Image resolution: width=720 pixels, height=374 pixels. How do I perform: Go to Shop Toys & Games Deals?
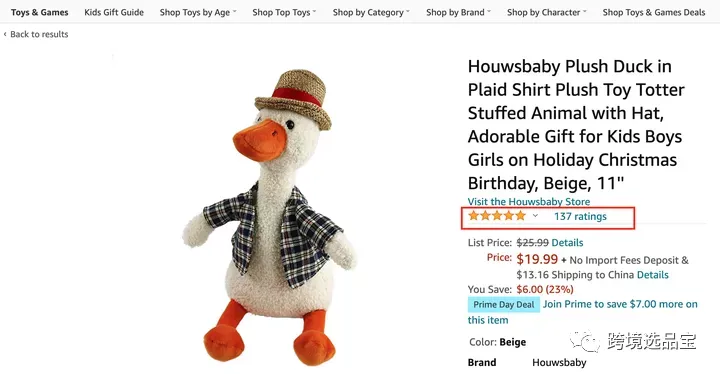654,12
